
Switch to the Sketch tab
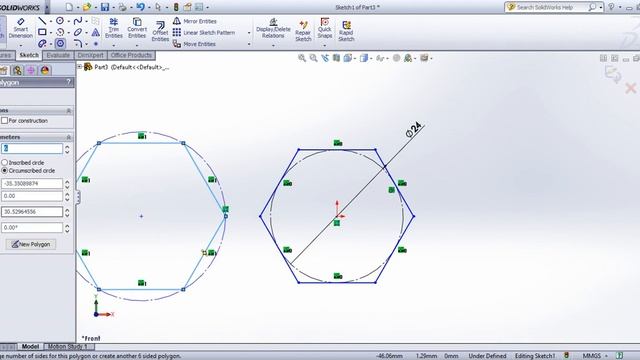click(29, 55)
